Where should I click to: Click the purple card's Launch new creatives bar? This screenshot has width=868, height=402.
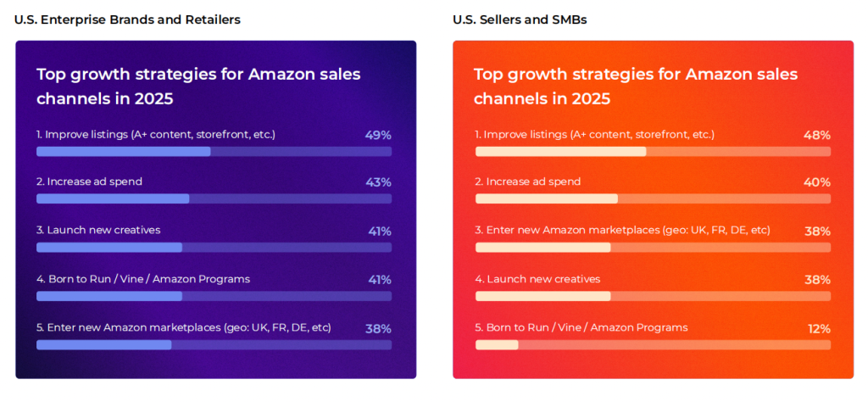click(214, 248)
